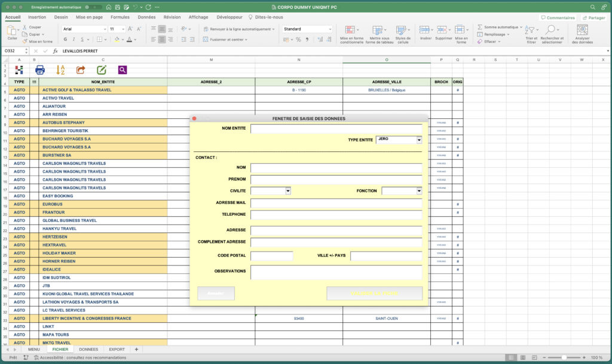The width and height of the screenshot is (612, 364).
Task: Click the orange export arrow icon in sheet
Action: click(81, 70)
